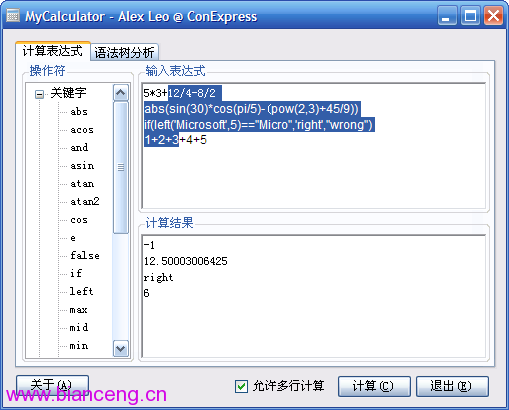Click the 计算(C) button

point(374,386)
